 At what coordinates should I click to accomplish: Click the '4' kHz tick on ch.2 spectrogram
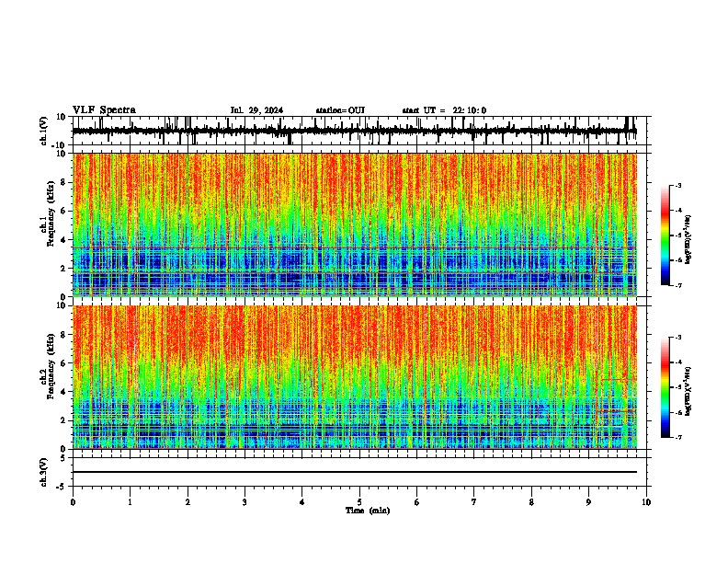pos(63,392)
